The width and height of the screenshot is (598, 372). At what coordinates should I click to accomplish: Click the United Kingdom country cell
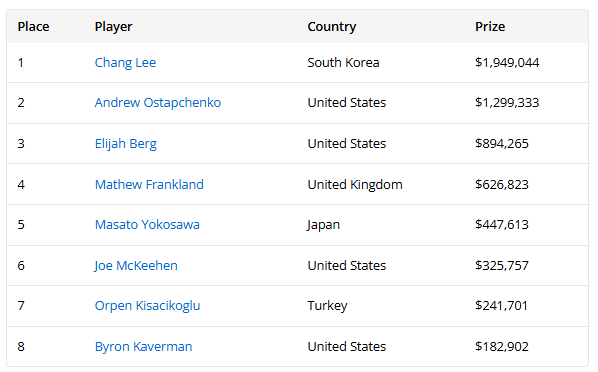pyautogui.click(x=355, y=185)
